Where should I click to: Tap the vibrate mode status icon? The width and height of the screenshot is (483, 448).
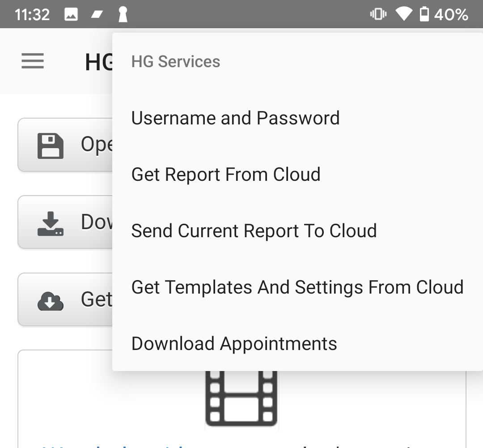[x=378, y=15]
